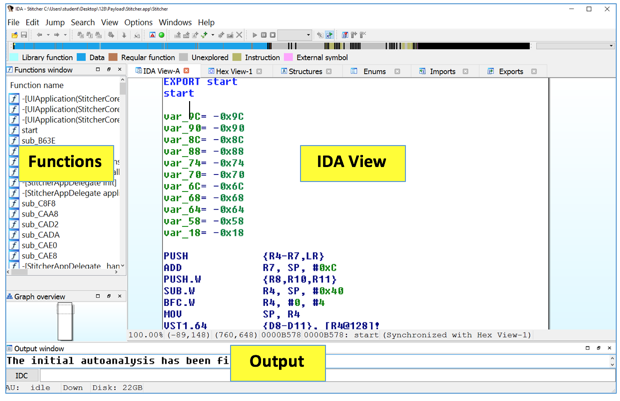Open the Imports tab

click(x=442, y=72)
